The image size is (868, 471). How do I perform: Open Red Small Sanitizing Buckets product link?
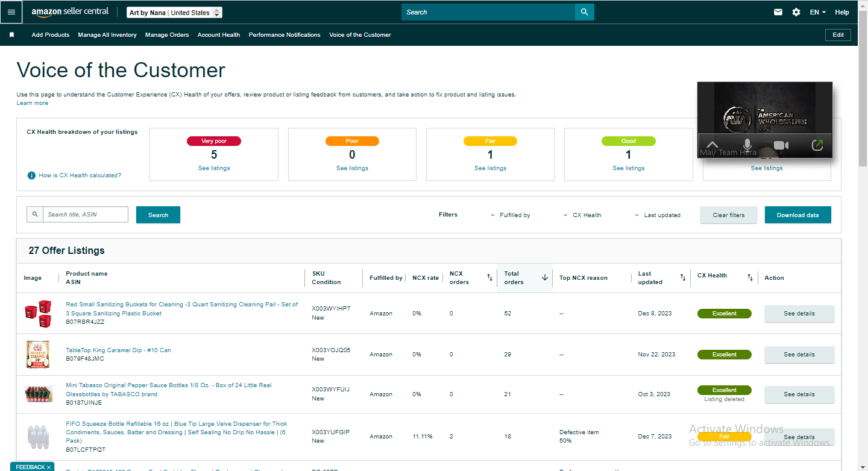[x=182, y=309]
